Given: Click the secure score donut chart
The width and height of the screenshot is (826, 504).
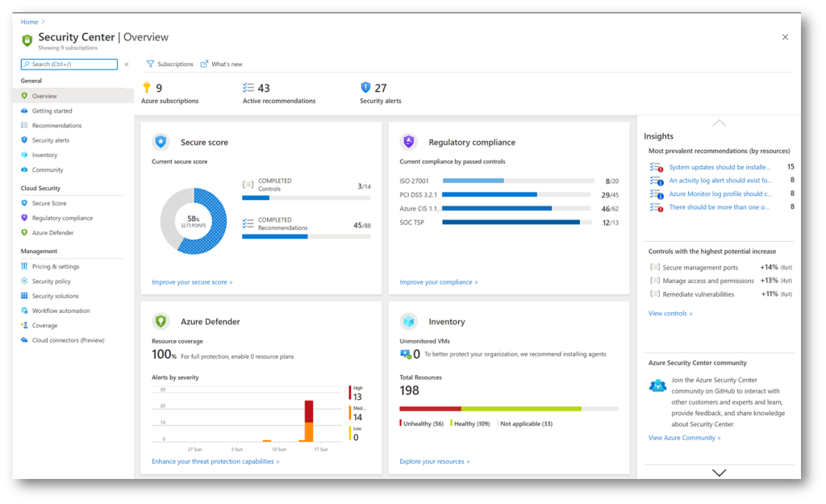Looking at the screenshot, I should point(194,221).
